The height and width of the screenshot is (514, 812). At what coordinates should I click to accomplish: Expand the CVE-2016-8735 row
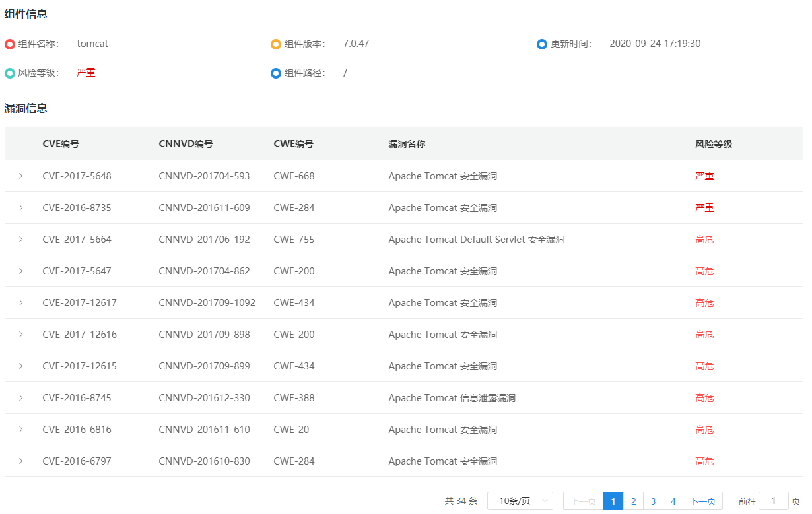click(21, 208)
